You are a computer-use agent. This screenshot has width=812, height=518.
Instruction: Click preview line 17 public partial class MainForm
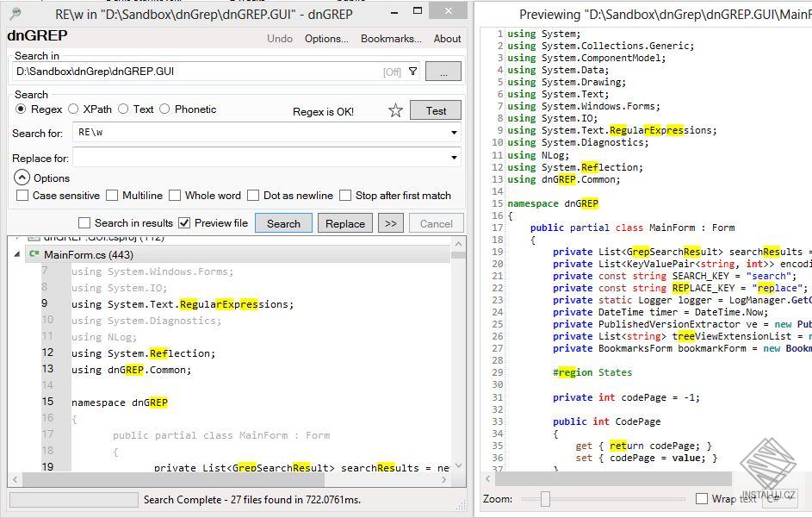pyautogui.click(x=632, y=228)
